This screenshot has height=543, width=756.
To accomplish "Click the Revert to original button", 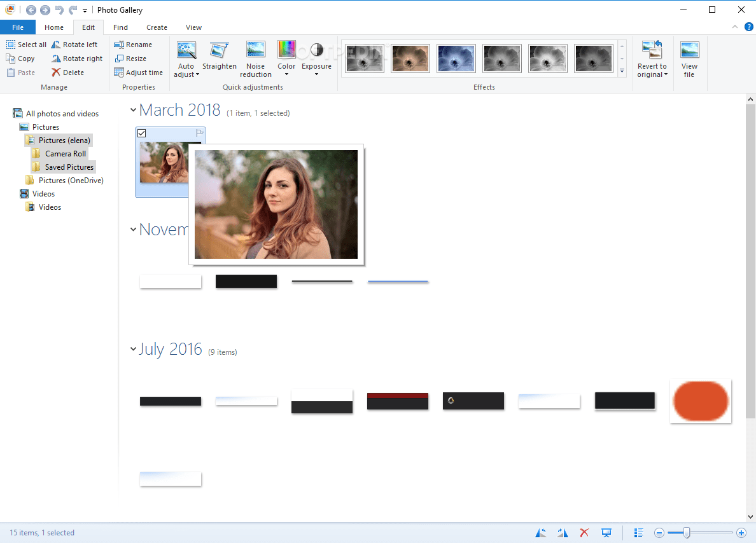I will [x=652, y=58].
